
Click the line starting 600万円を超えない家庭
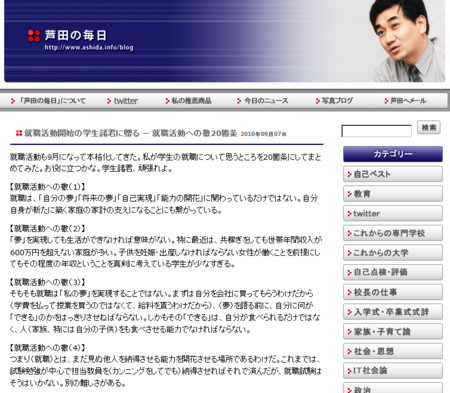[x=165, y=252]
